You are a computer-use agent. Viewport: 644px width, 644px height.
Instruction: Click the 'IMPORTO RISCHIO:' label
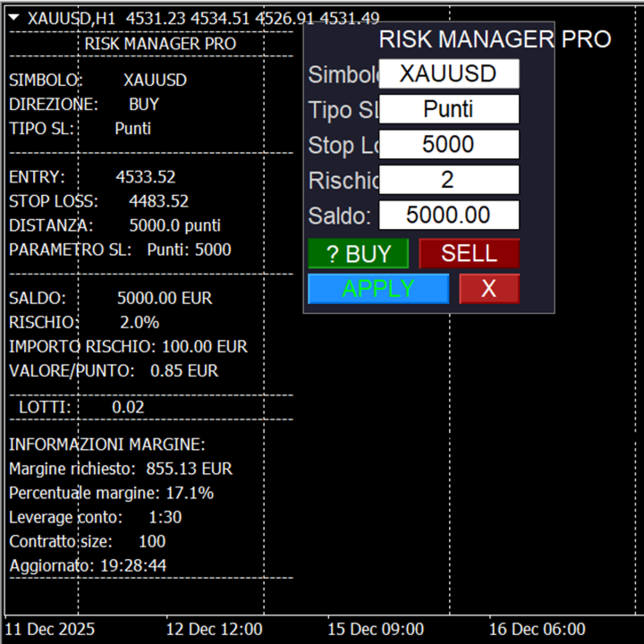(82, 347)
